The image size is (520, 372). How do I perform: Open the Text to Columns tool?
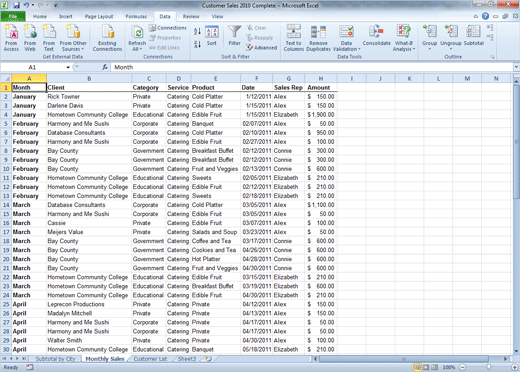[x=293, y=38]
